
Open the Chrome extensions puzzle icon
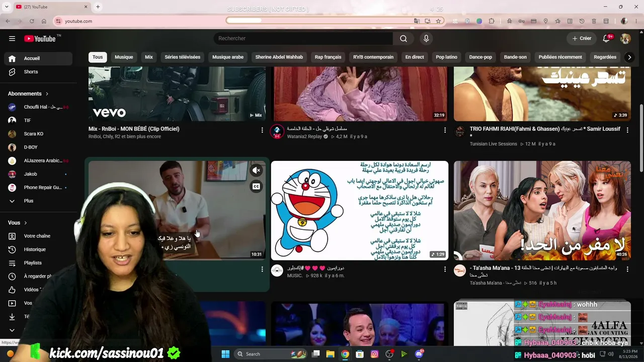click(492, 21)
